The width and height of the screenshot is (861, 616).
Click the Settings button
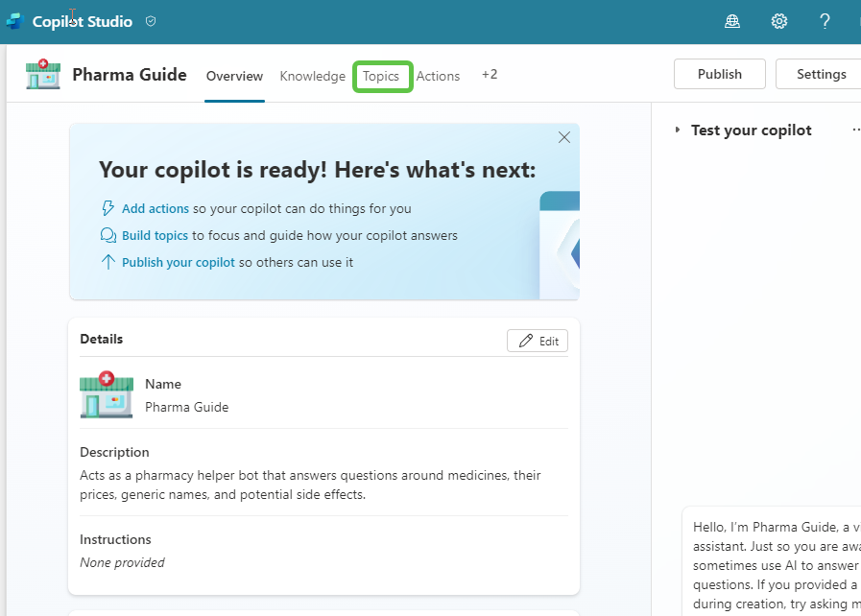(821, 74)
